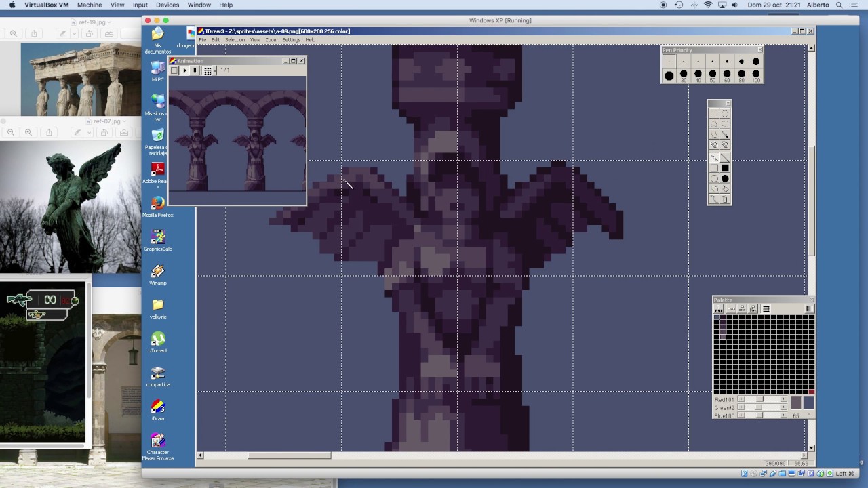
Task: Click the Wi-Fi icon in menu bar
Action: coord(709,5)
